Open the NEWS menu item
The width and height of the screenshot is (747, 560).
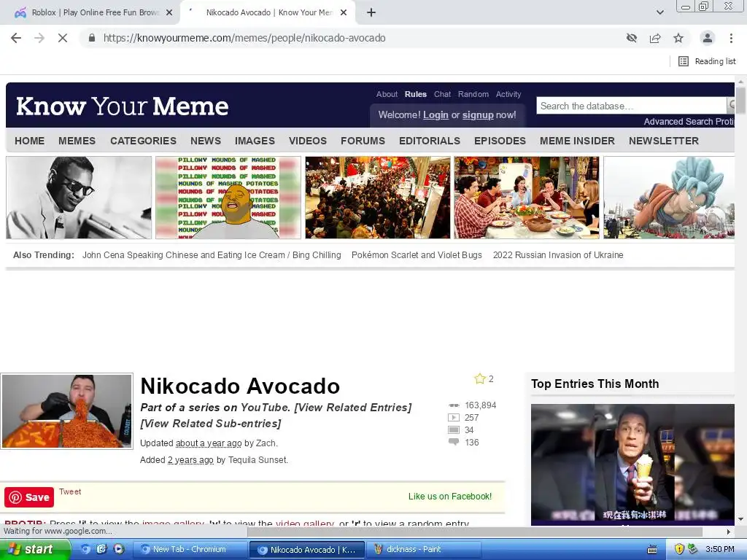[205, 141]
